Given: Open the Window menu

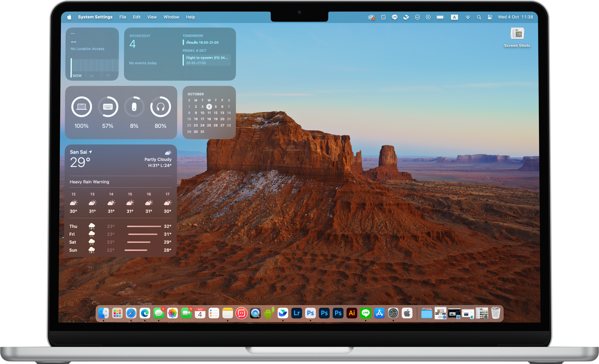Looking at the screenshot, I should (171, 17).
